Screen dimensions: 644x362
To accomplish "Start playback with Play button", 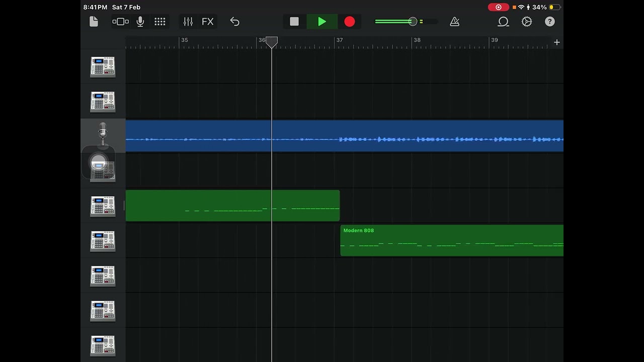I will pos(322,22).
